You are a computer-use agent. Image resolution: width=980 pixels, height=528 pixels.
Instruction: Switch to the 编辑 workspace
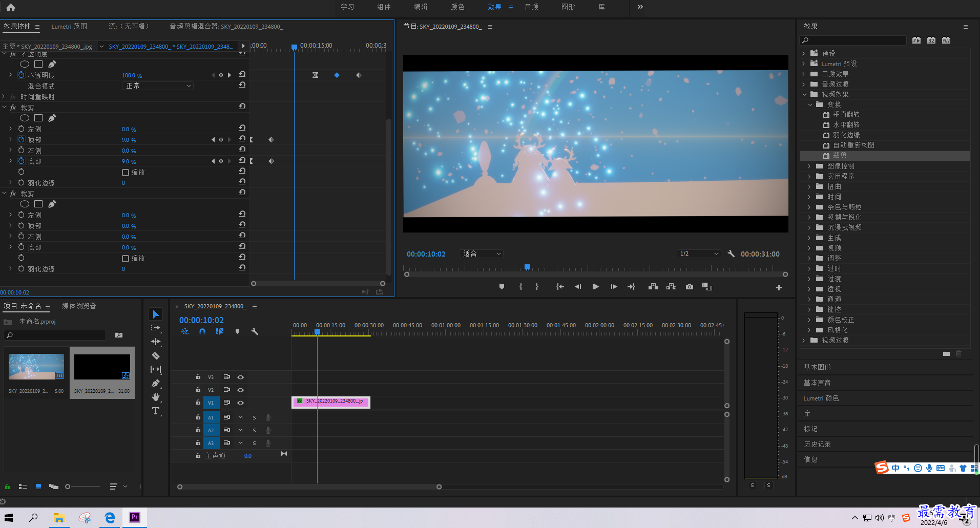point(421,7)
